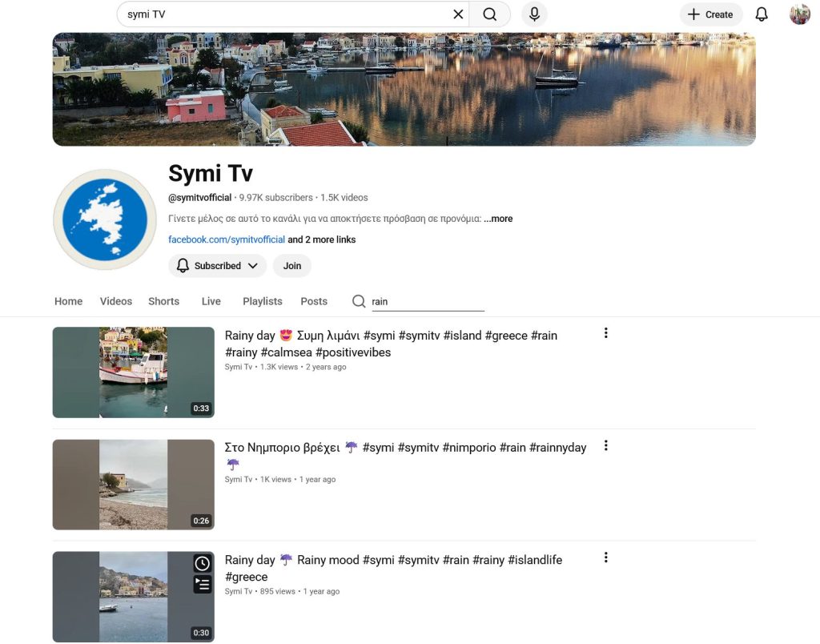Open the notifications bell

[762, 14]
